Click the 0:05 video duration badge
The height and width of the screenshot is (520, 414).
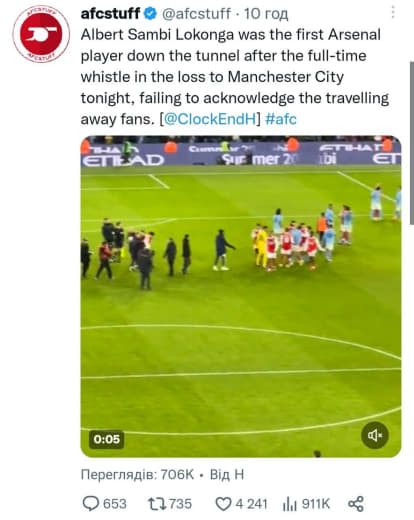[107, 439]
